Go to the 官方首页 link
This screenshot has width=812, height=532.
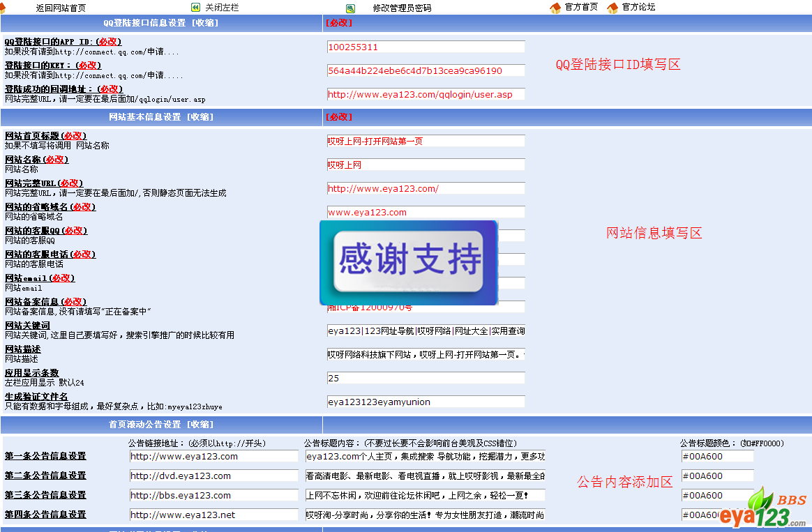pos(581,7)
